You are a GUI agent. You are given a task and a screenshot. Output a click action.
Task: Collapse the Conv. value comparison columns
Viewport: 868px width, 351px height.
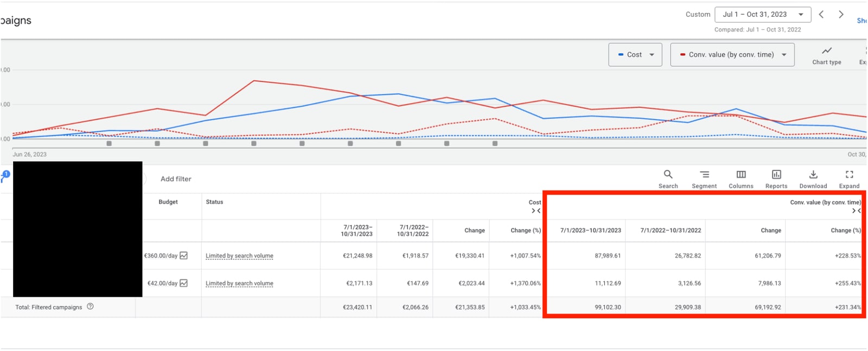tap(856, 210)
